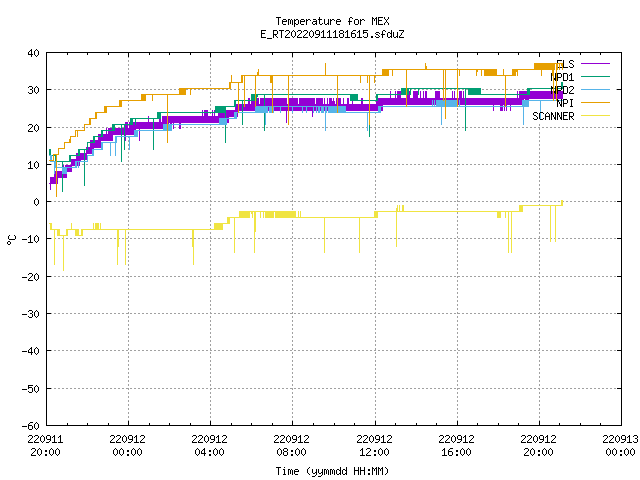The image size is (640, 480).
Task: Click the SCANNER legend label
Action: [553, 116]
